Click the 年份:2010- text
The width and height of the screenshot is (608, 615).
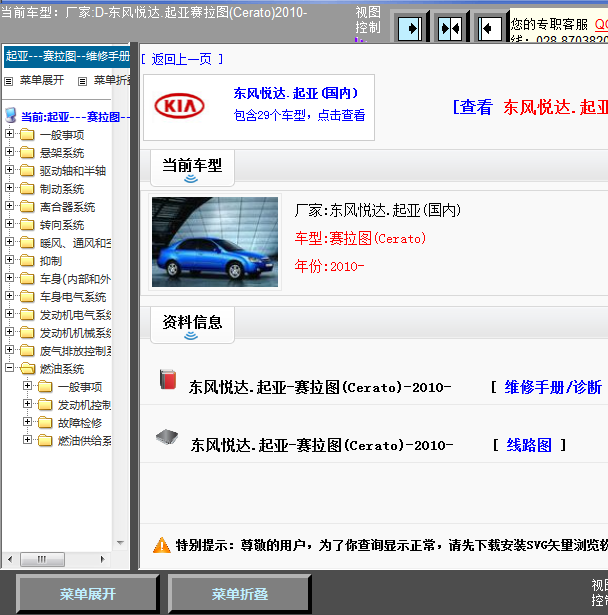[x=329, y=267]
